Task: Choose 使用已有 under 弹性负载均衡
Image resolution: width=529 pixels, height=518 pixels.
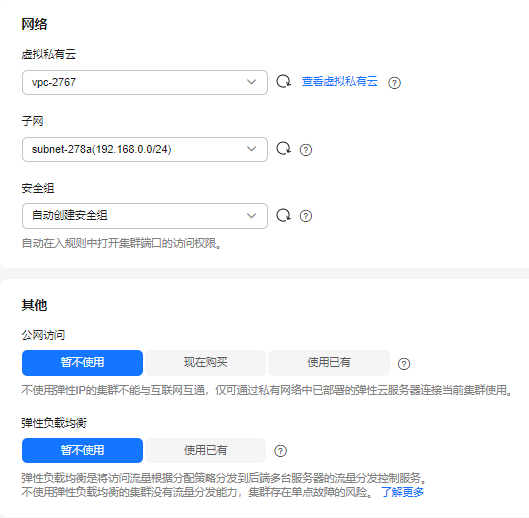Action: (x=205, y=451)
